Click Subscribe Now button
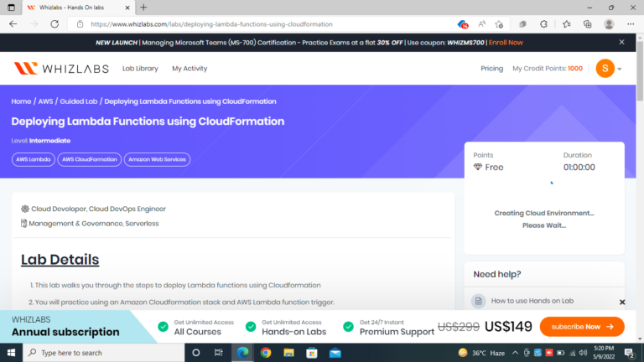This screenshot has height=362, width=644. coord(582,327)
